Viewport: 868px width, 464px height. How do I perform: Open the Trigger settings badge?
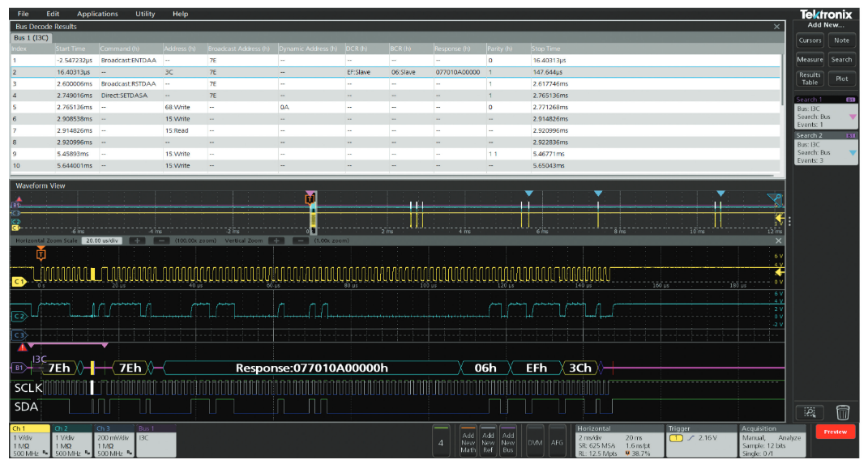pos(701,441)
